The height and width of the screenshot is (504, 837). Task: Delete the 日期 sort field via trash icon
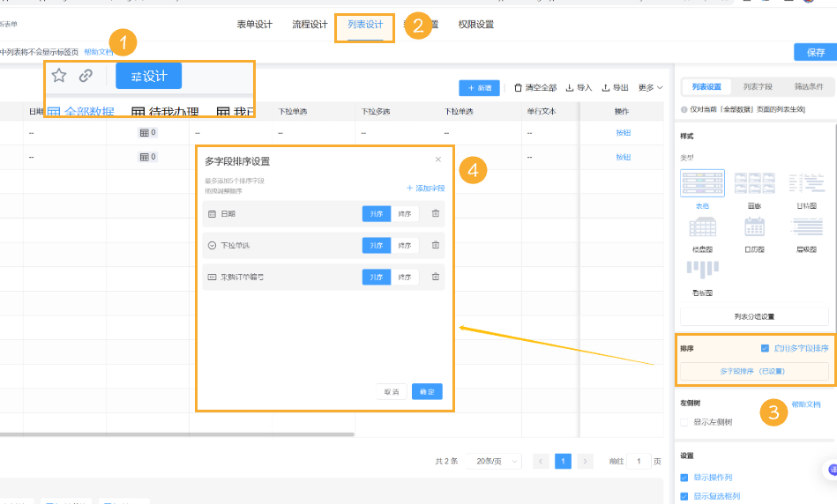[436, 213]
